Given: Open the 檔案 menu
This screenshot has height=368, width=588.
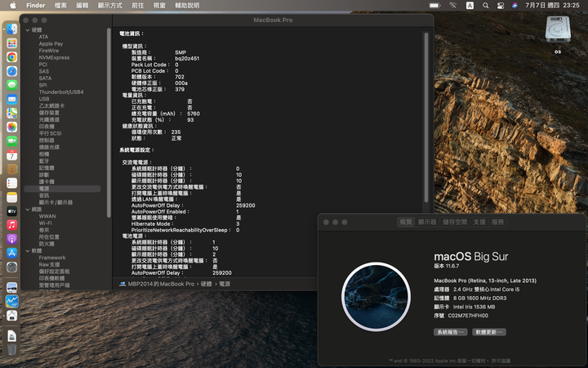Looking at the screenshot, I should [60, 5].
